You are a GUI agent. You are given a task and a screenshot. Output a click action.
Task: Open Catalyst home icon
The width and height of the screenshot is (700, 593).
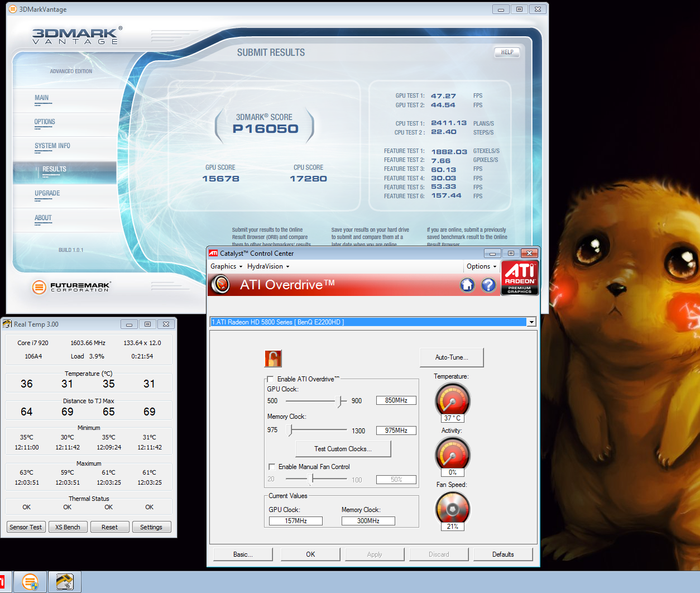pyautogui.click(x=467, y=285)
